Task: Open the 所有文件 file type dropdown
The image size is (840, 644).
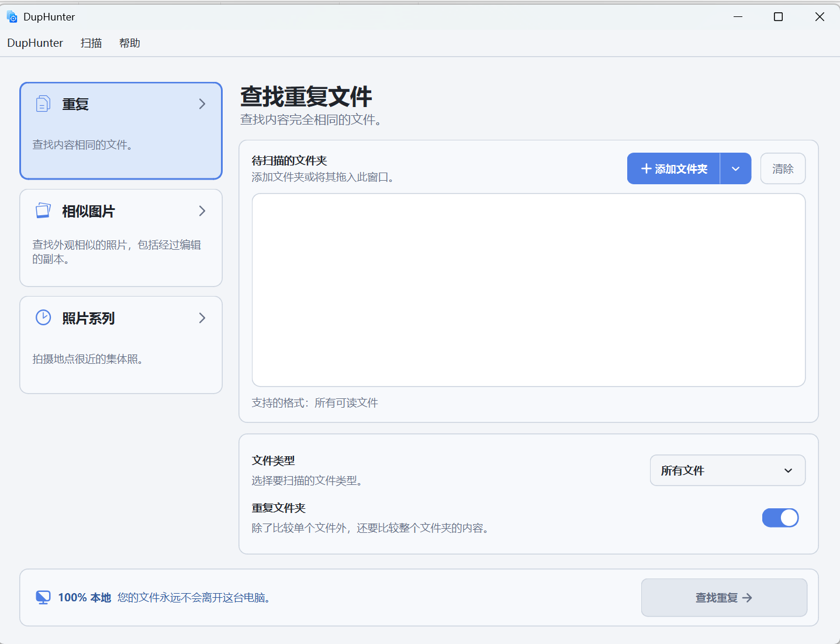Action: click(728, 470)
